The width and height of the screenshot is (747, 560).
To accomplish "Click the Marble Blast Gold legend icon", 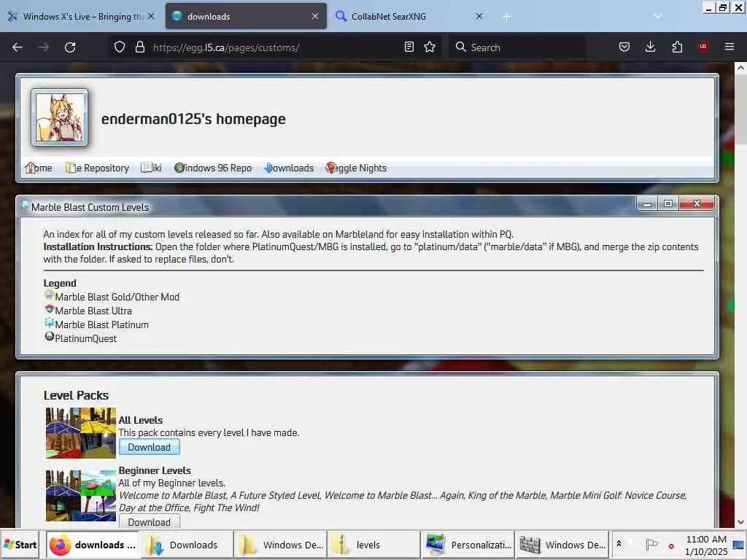I will point(49,295).
